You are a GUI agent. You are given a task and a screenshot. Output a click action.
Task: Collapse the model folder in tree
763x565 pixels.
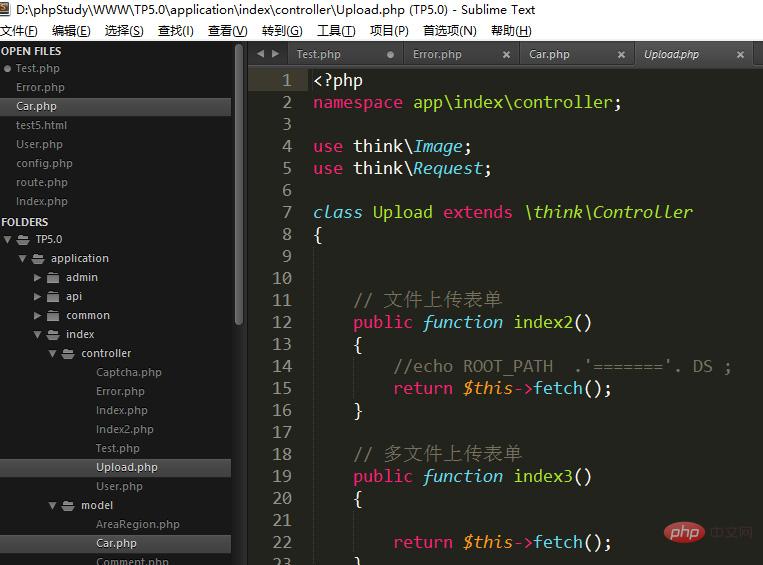53,506
